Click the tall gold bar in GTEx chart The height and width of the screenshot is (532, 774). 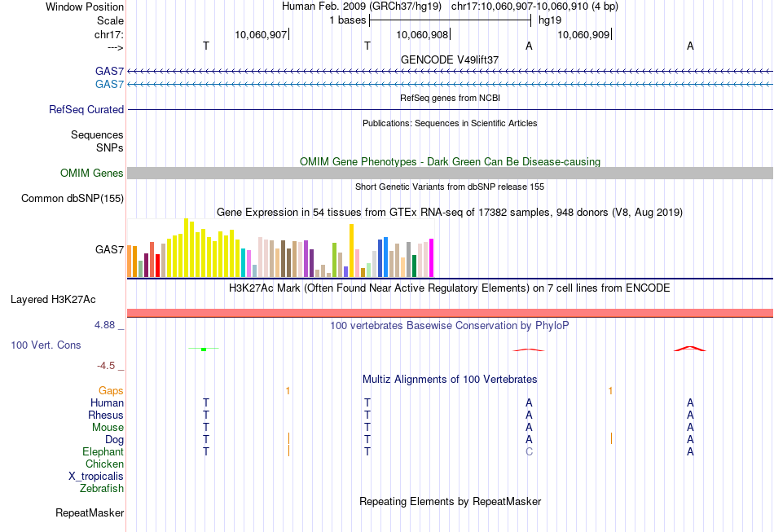tap(351, 251)
